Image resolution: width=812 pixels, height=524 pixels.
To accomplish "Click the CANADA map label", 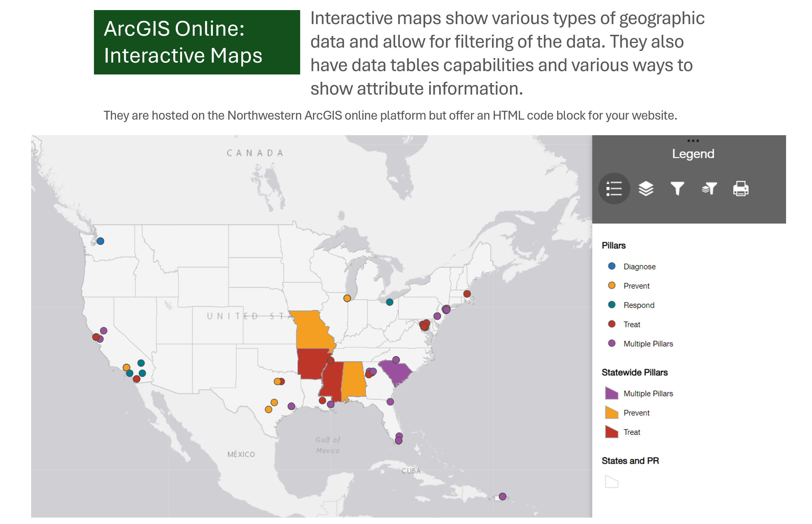I will point(255,153).
